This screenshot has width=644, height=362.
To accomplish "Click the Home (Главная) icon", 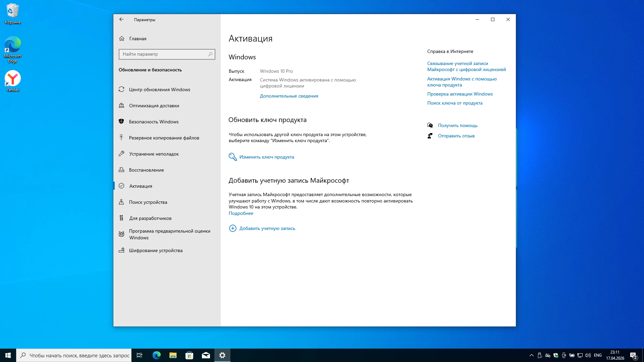I will pyautogui.click(x=122, y=39).
